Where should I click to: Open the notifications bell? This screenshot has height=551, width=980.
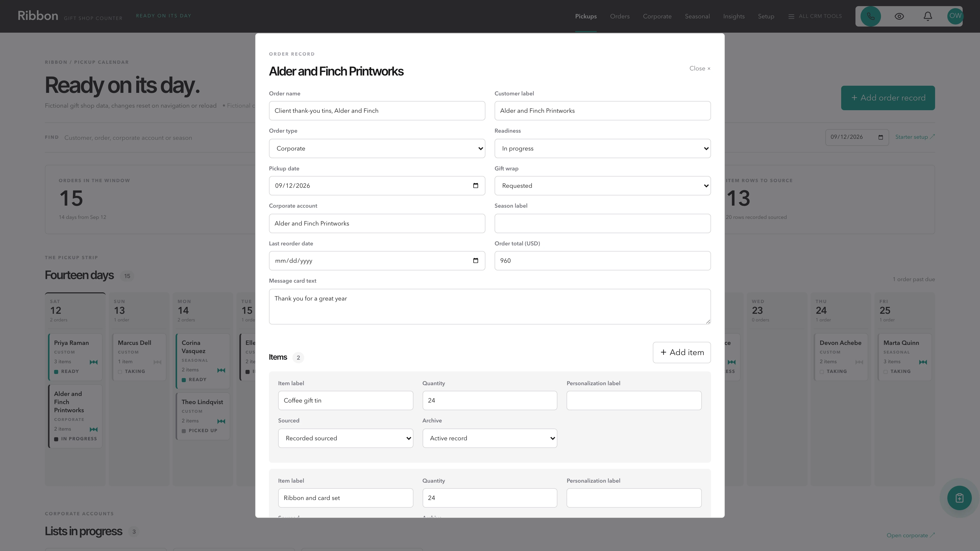(927, 16)
